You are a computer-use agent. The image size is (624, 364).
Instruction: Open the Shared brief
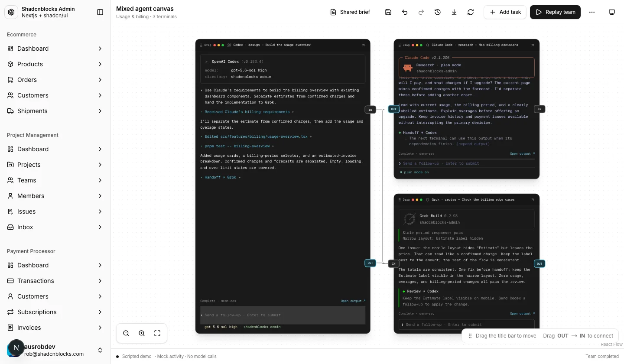[350, 12]
